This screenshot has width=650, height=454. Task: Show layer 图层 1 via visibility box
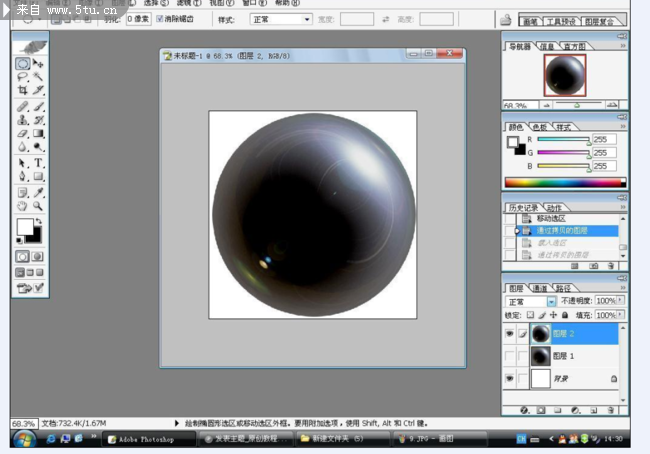[x=509, y=356]
